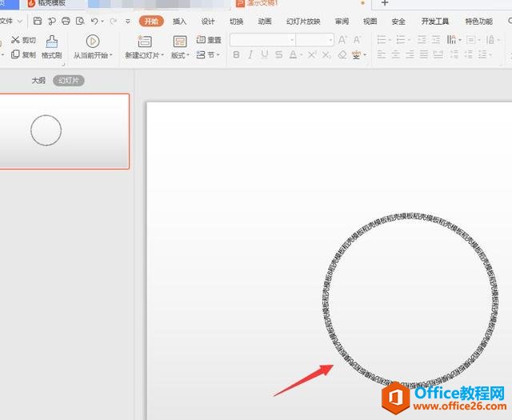Open the Animation (动画) ribbon tab

(265, 22)
